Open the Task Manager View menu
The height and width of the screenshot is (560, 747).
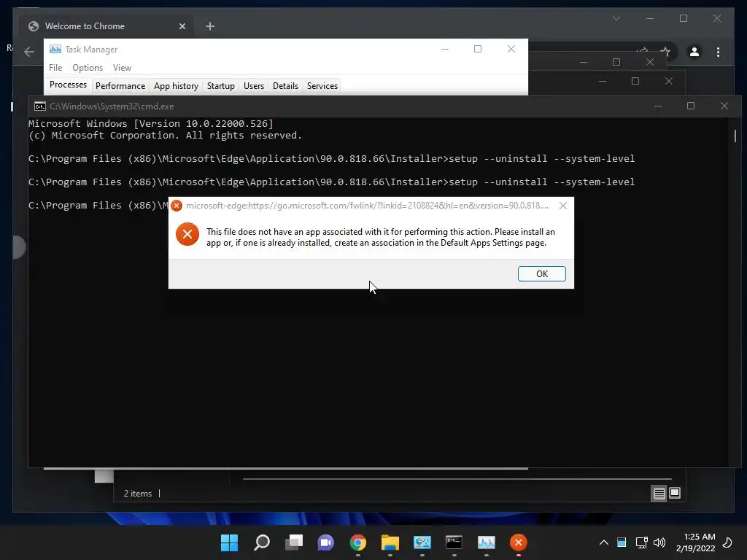[122, 68]
